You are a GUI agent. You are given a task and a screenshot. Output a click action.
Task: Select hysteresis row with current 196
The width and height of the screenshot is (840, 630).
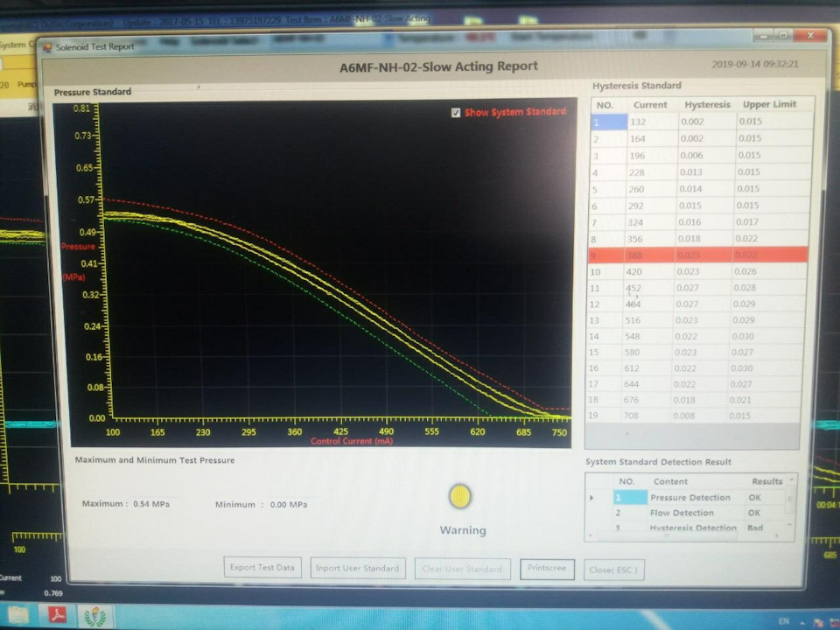(x=701, y=156)
